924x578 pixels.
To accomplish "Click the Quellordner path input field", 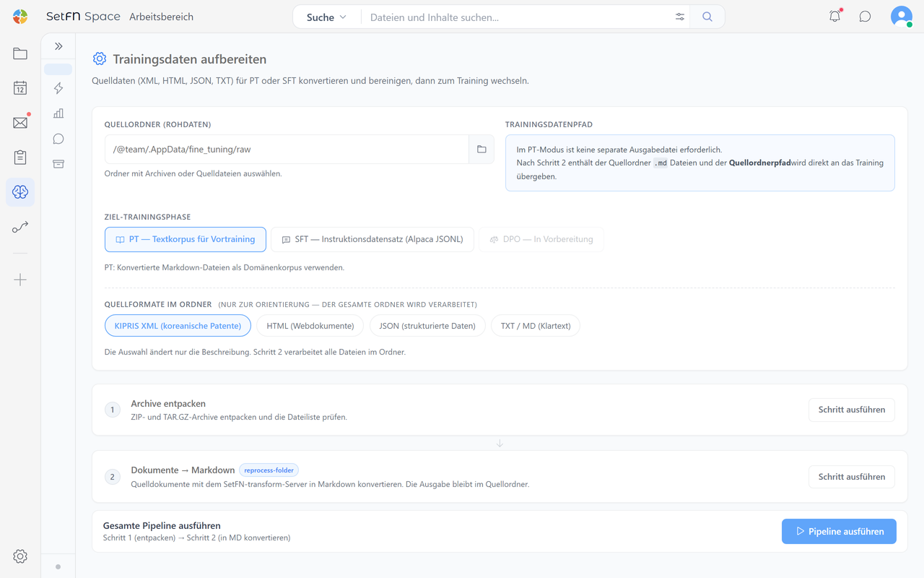I will [x=287, y=150].
